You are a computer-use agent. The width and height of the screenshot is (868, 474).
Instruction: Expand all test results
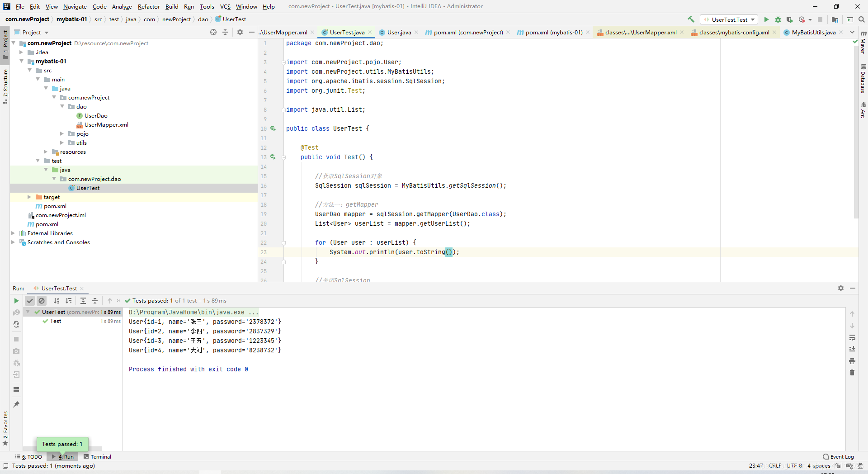pos(83,301)
